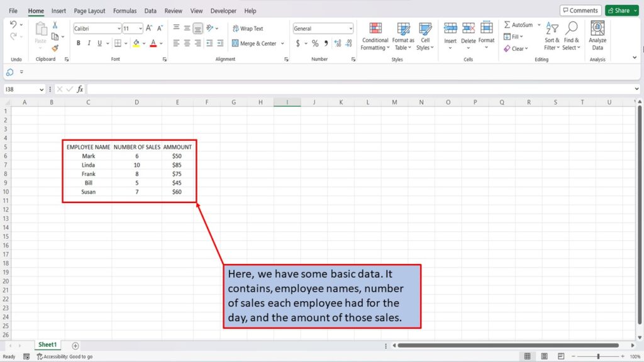Toggle Italic formatting

tap(88, 43)
